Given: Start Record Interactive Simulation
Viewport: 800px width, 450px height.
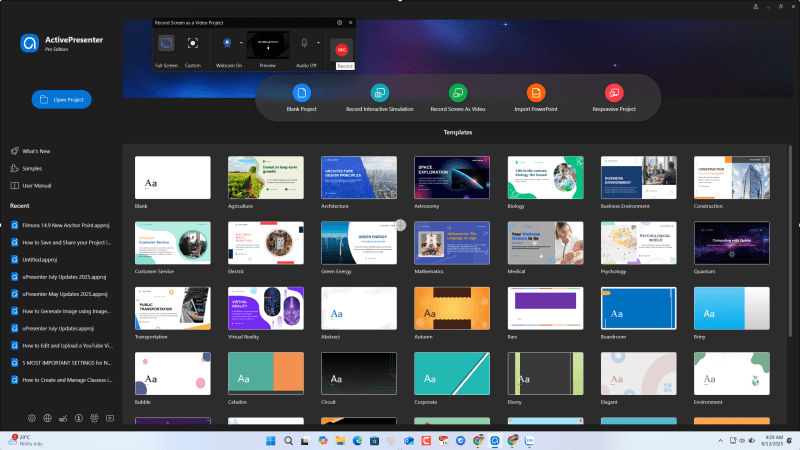Looking at the screenshot, I should click(379, 93).
